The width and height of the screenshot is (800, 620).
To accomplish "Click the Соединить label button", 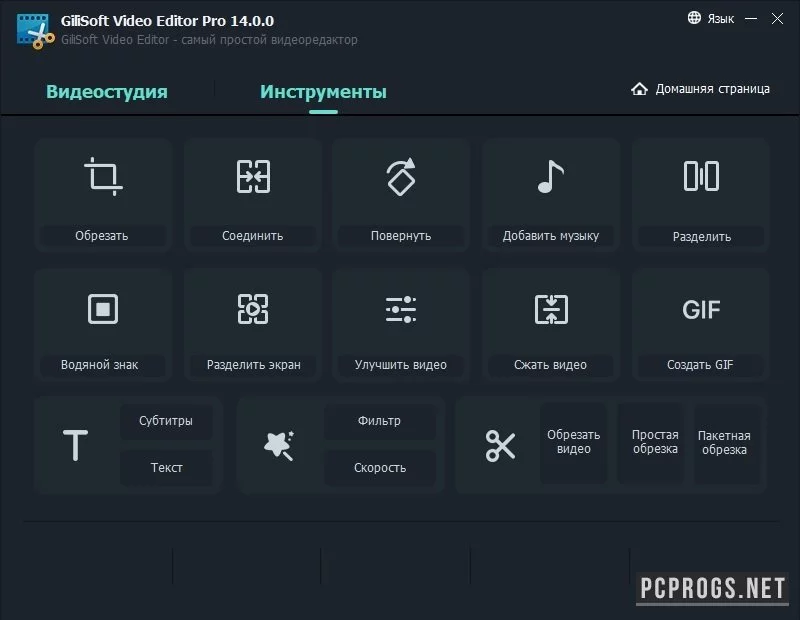I will [x=253, y=236].
